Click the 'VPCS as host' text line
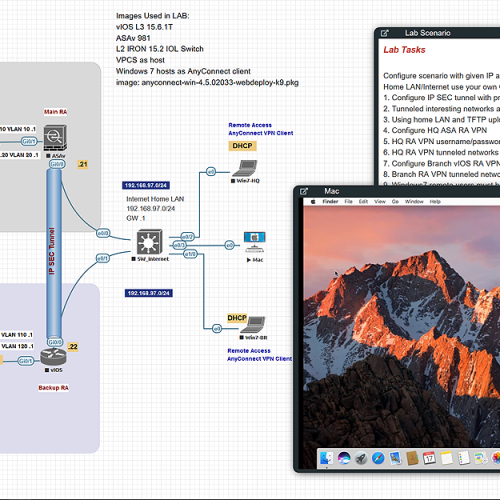Viewport: 500px width, 500px height. click(140, 60)
